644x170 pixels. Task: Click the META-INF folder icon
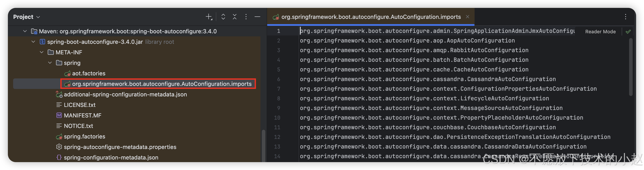[x=51, y=52]
